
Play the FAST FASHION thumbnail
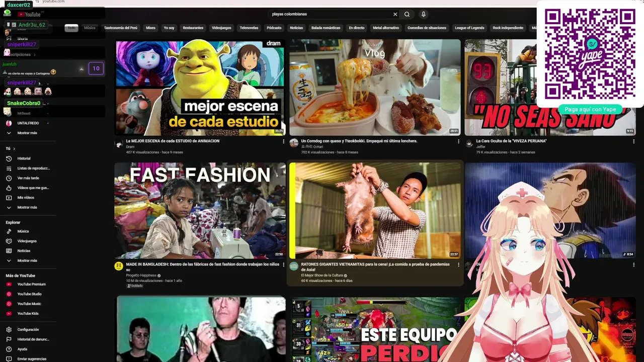200,211
